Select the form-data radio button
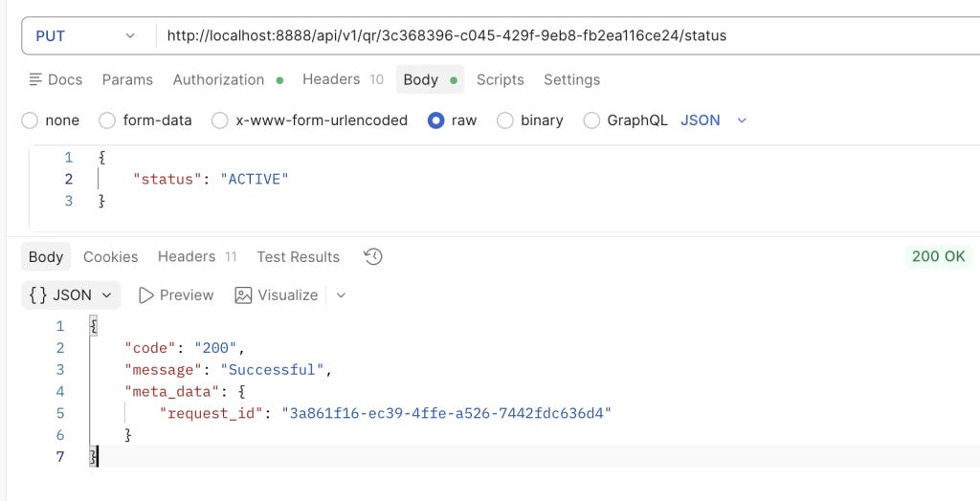Image resolution: width=980 pixels, height=501 pixels. (107, 120)
